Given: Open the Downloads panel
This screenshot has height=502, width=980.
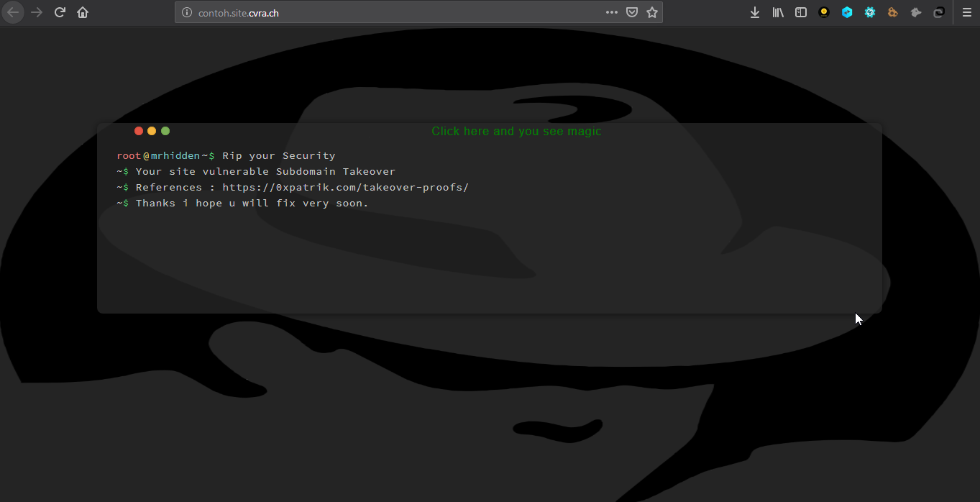Looking at the screenshot, I should pyautogui.click(x=754, y=12).
